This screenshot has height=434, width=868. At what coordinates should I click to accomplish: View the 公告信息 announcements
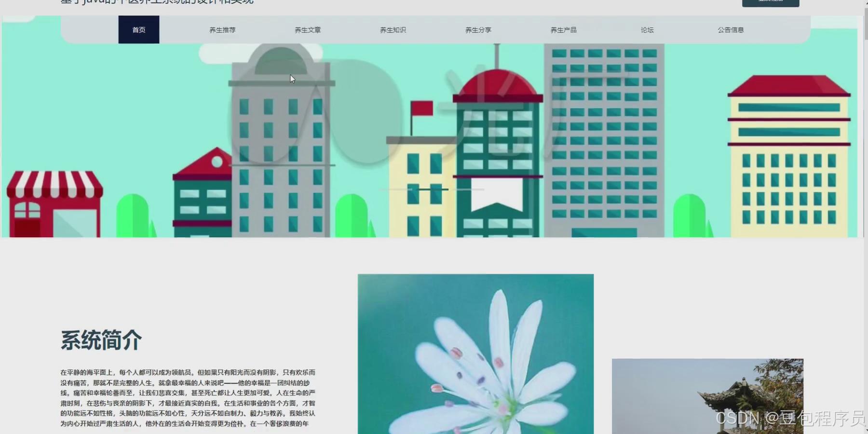(x=731, y=29)
